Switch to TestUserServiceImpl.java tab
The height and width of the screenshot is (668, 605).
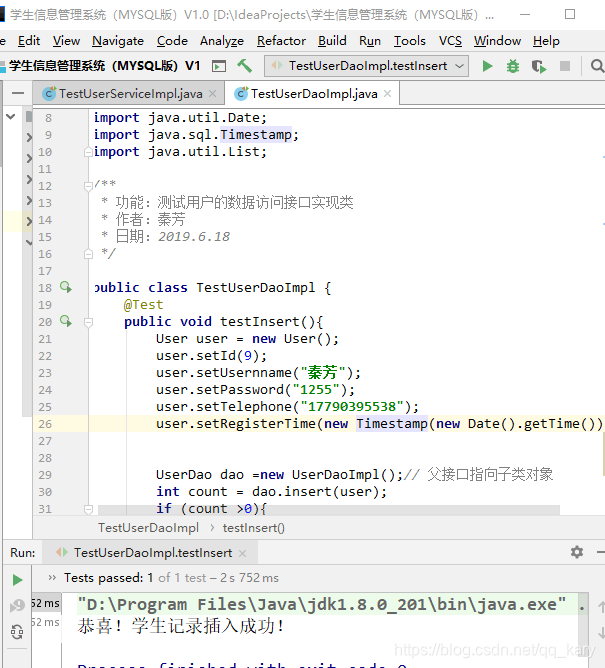point(130,94)
